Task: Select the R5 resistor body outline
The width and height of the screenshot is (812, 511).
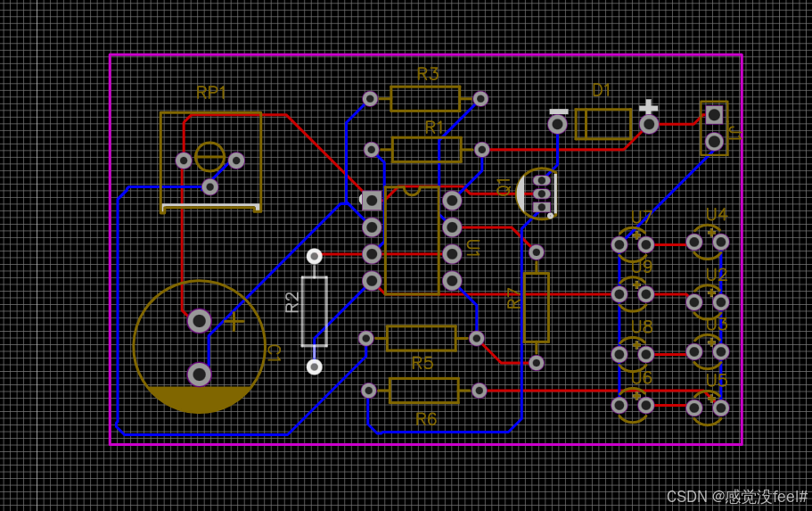Action: coord(421,338)
